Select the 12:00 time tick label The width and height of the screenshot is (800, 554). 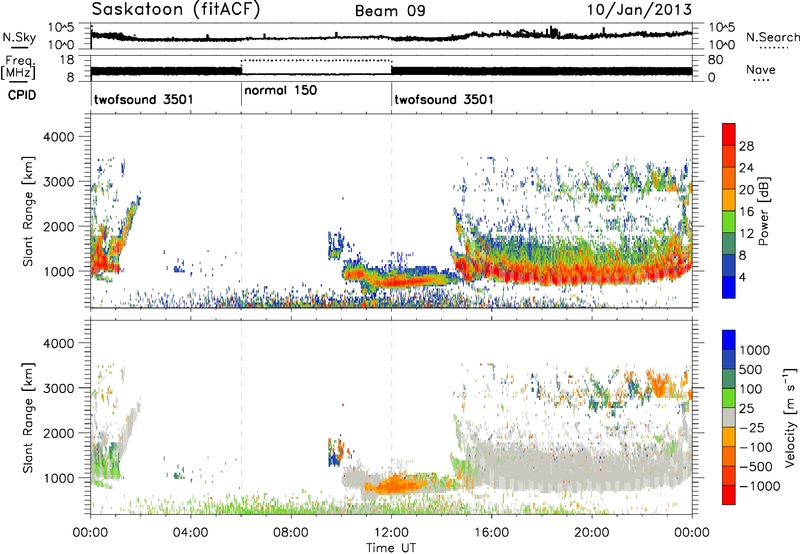[x=391, y=533]
